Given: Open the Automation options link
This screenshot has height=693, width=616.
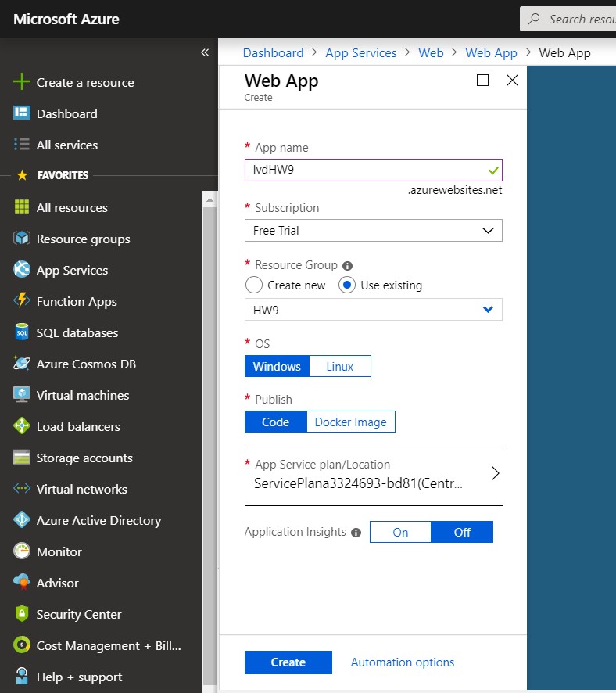Looking at the screenshot, I should click(x=402, y=662).
